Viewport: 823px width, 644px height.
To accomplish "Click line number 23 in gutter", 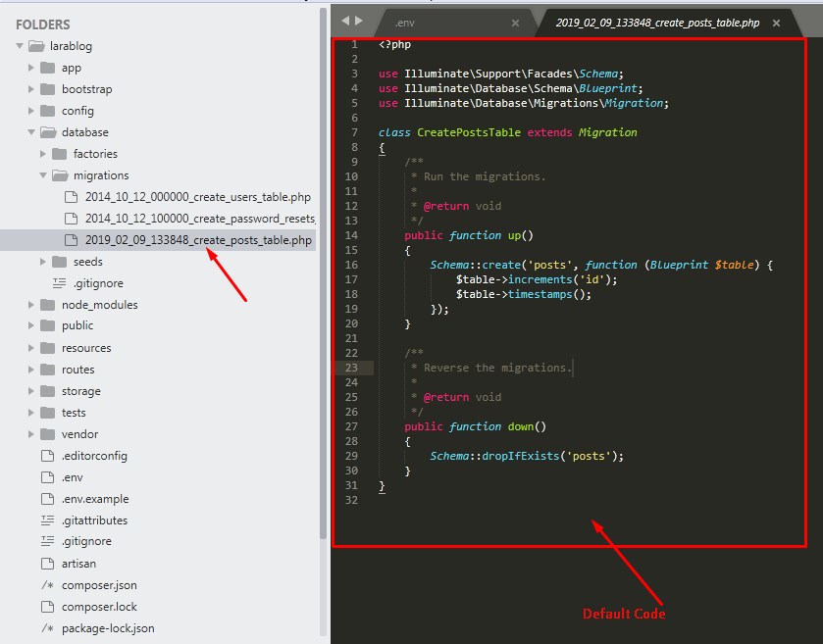I will point(351,368).
